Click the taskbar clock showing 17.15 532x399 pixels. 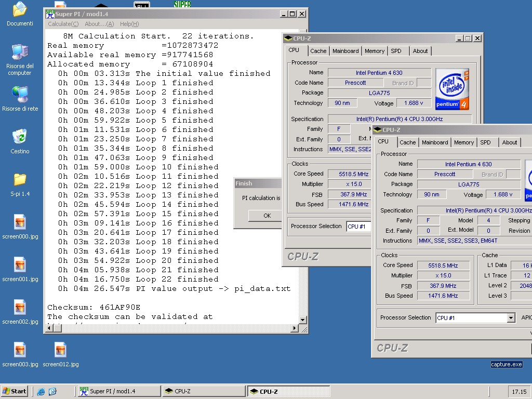pyautogui.click(x=519, y=392)
